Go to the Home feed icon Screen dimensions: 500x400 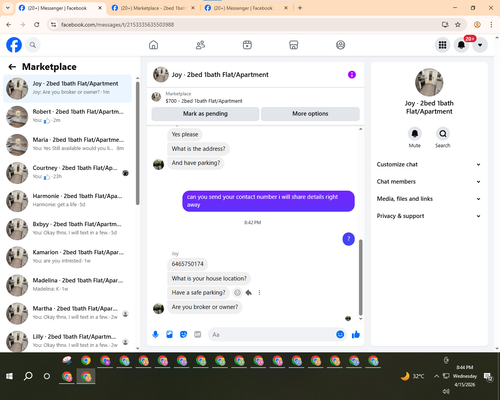[153, 45]
